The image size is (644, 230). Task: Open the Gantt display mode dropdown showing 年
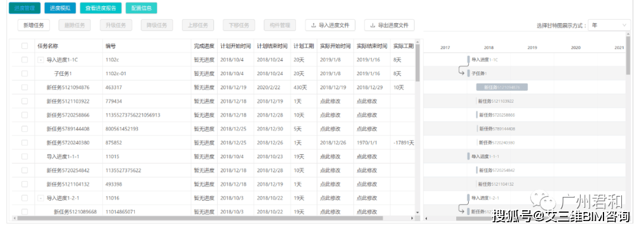[x=609, y=25]
